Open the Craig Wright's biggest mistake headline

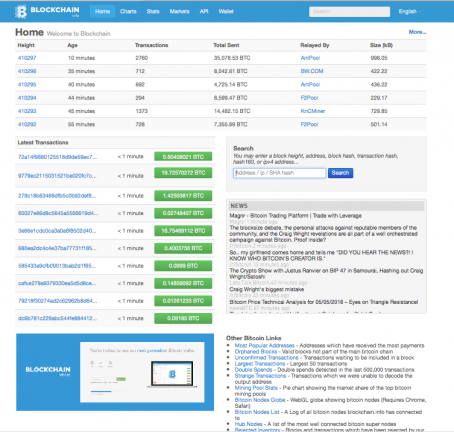point(267,289)
